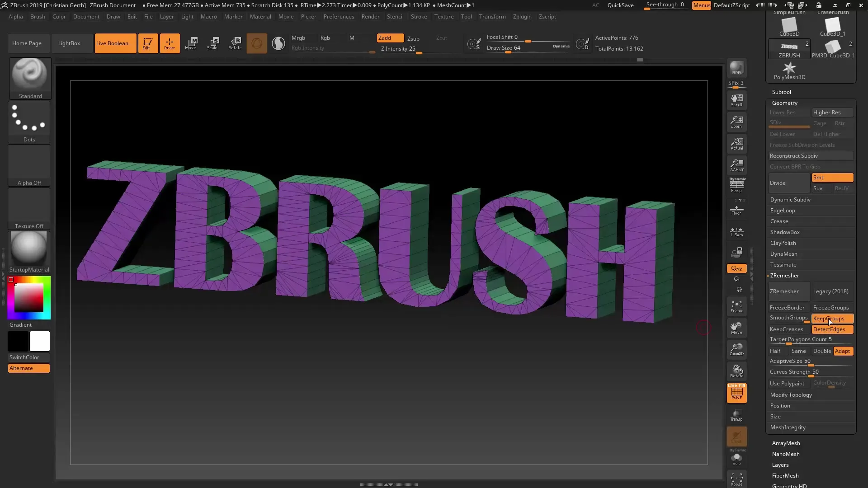Open the Texture Off selector
The width and height of the screenshot is (868, 488).
tap(29, 209)
